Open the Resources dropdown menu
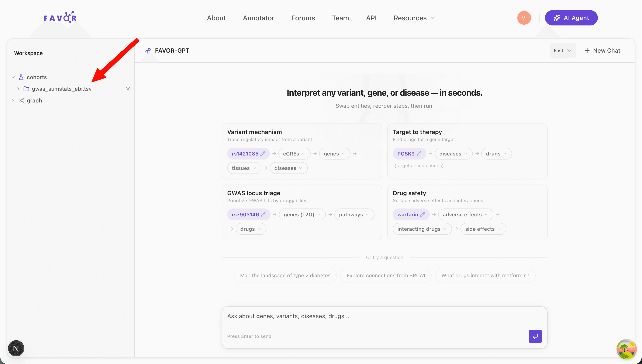This screenshot has width=642, height=364. tap(414, 18)
